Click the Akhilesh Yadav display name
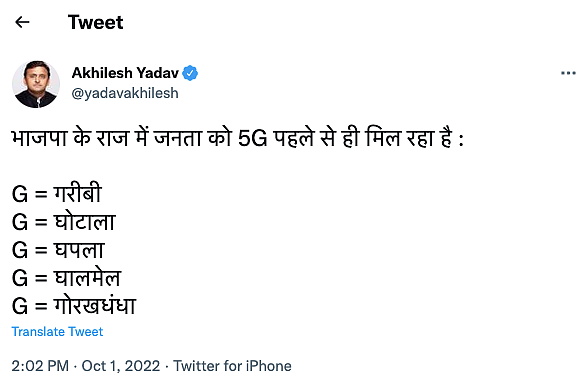The height and width of the screenshot is (383, 588). point(125,73)
